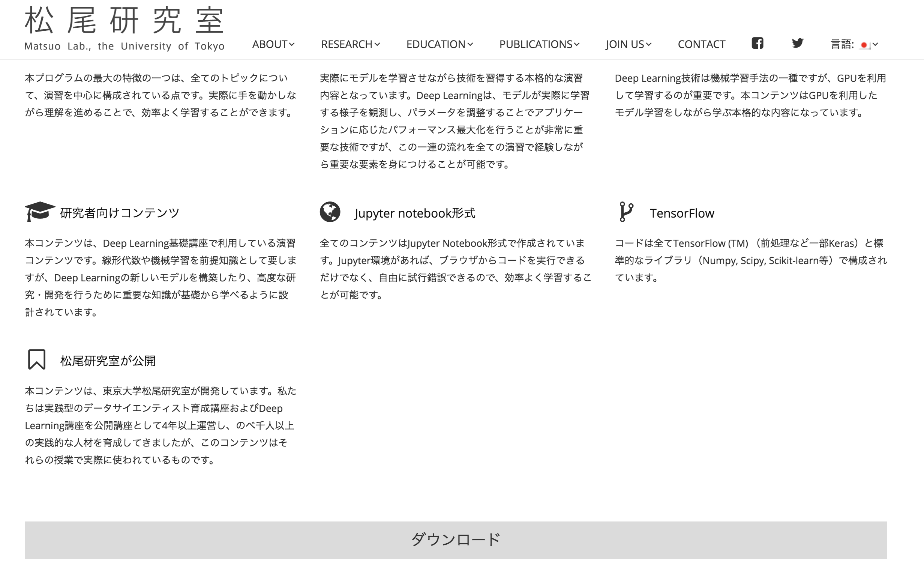Click the git branch icon beside TensorFlow

point(626,212)
